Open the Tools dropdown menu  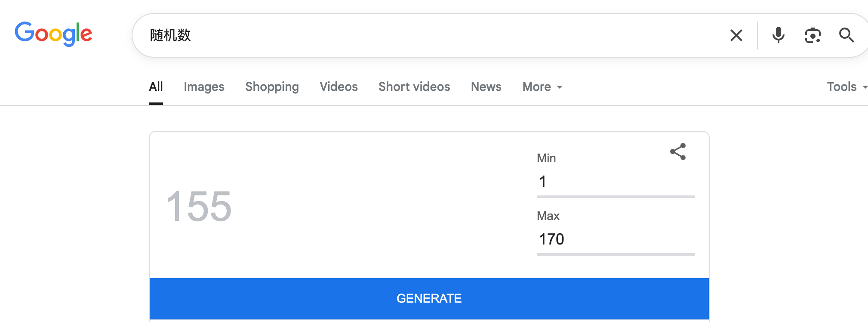point(846,87)
